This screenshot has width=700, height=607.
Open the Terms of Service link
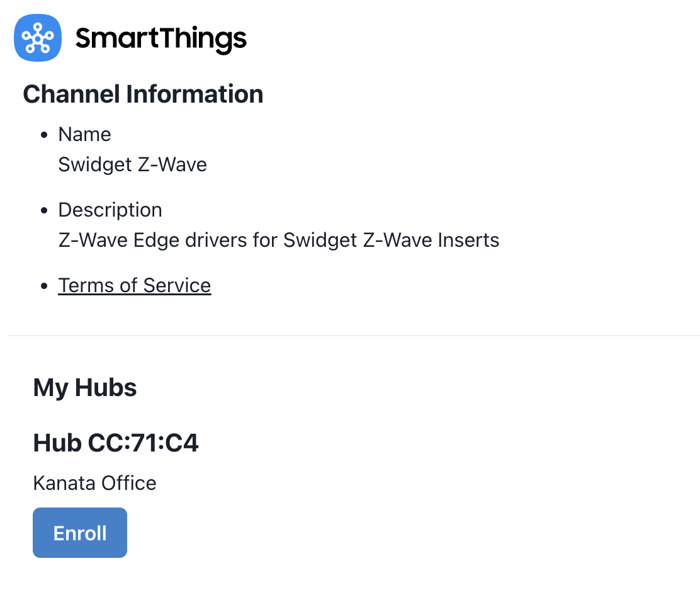[134, 285]
